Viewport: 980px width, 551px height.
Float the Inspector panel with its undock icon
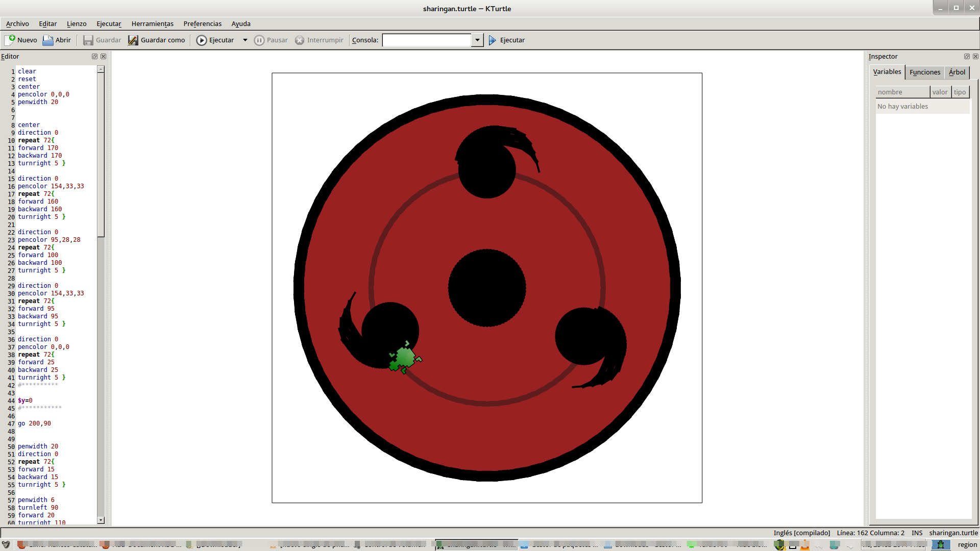967,56
